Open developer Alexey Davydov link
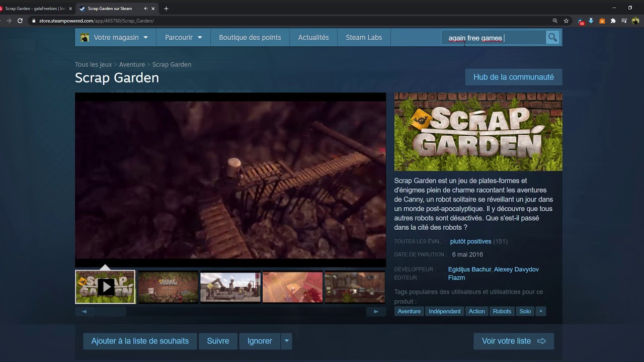Image resolution: width=644 pixels, height=362 pixels. [x=516, y=269]
